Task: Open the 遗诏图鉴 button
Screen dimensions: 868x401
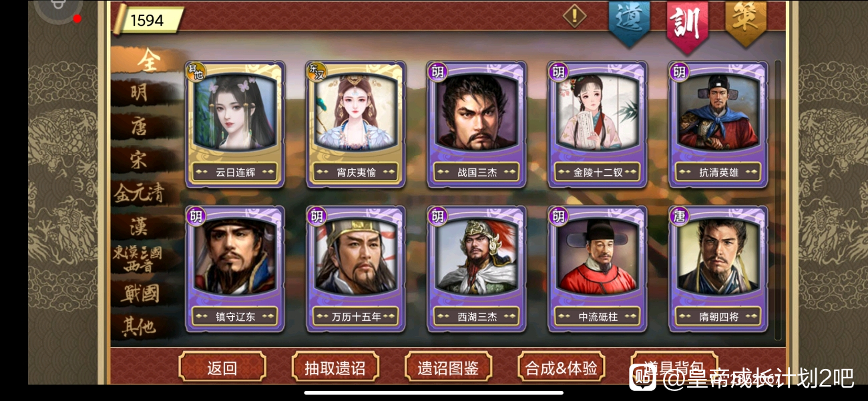Action: coord(448,368)
